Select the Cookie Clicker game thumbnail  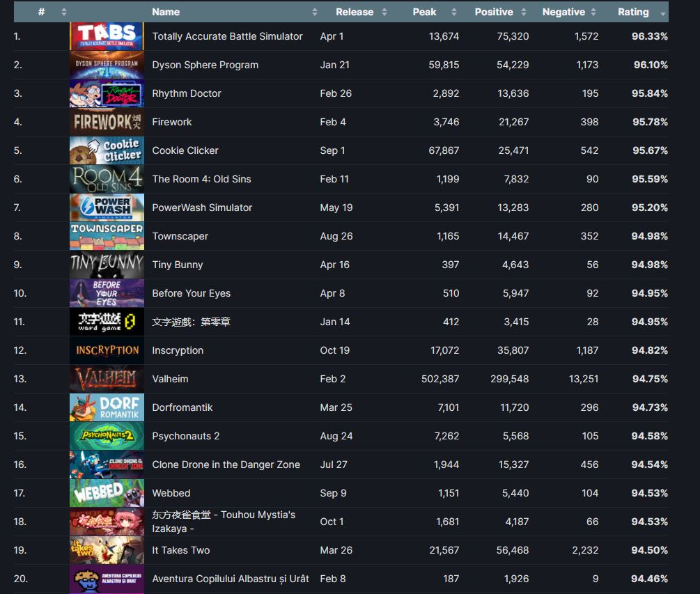(107, 150)
